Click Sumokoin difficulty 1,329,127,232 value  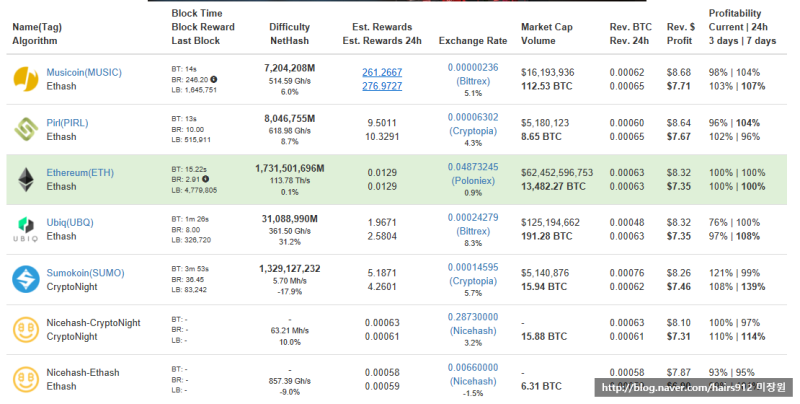point(289,268)
